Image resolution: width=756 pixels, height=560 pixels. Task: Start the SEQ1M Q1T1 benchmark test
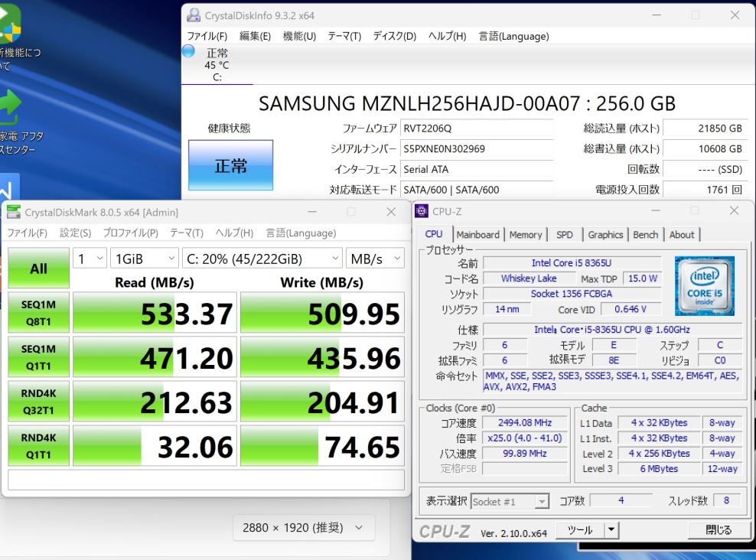pos(38,357)
